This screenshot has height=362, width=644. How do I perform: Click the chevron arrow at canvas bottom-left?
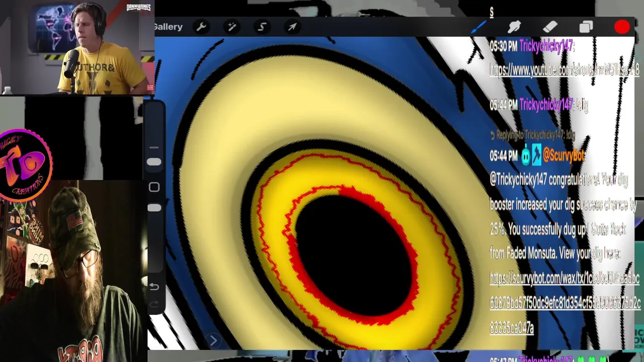coord(213,340)
